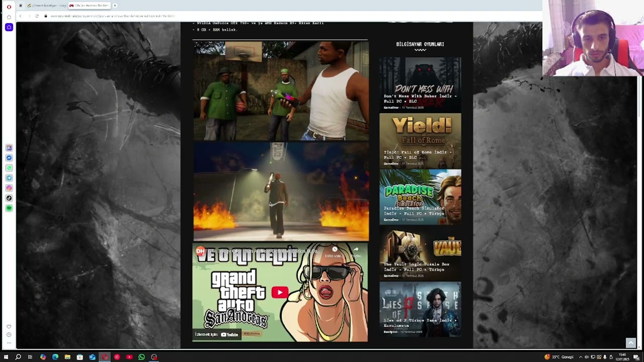The image size is (644, 362).
Task: Open Aria AI icon in Opera sidebar
Action: [x=9, y=148]
